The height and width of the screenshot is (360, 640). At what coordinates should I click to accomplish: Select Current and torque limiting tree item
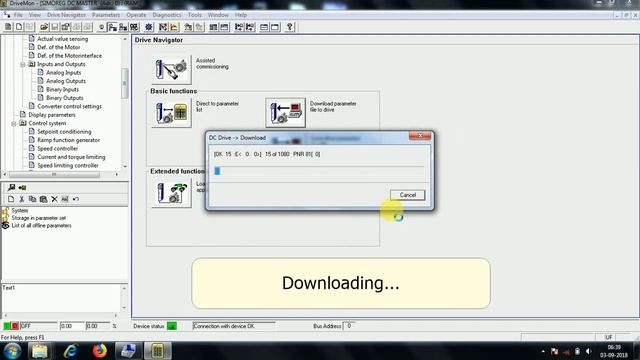[71, 157]
